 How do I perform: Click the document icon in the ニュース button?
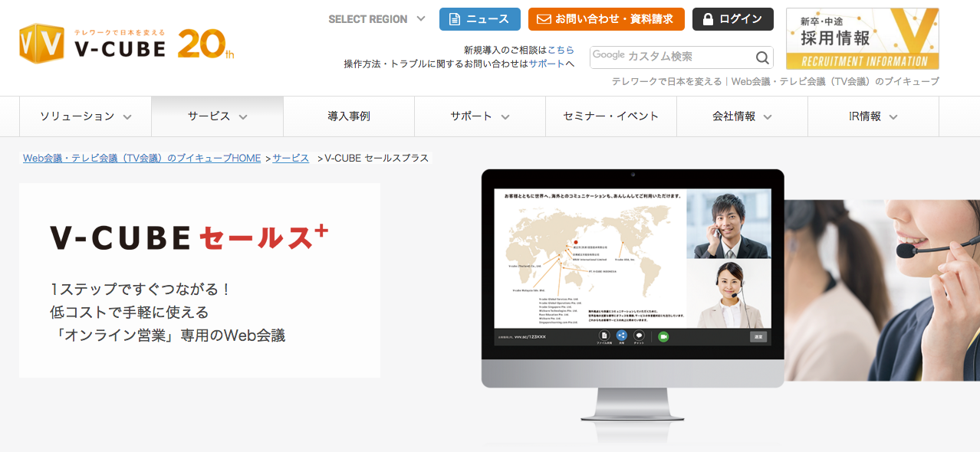[x=455, y=19]
